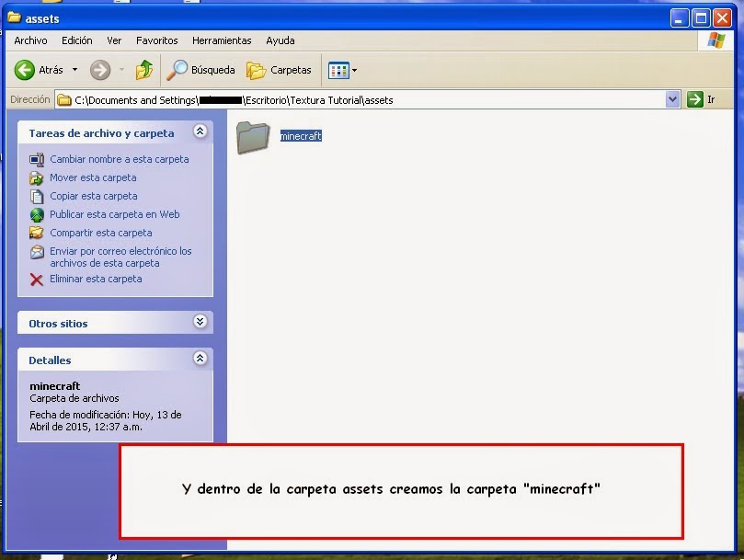This screenshot has width=744, height=560.
Task: Open the Views grid icon
Action: 338,70
